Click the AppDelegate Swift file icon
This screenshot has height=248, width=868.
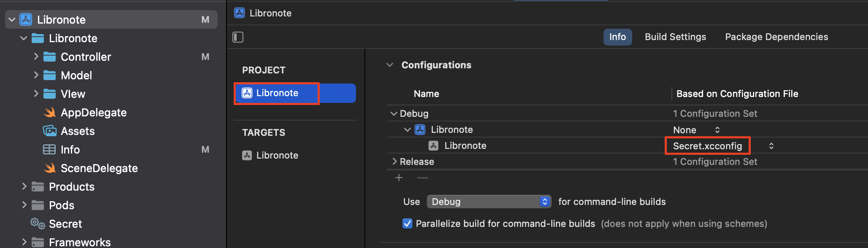[49, 113]
